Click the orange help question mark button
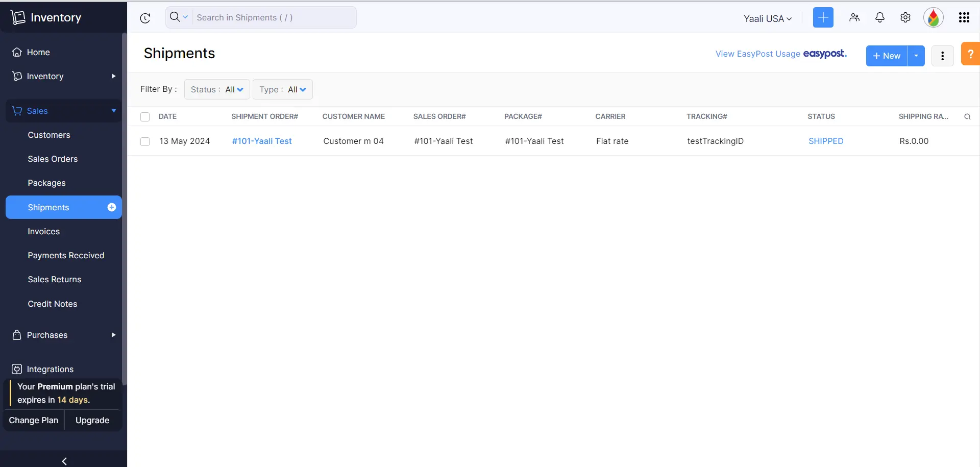 click(x=971, y=53)
